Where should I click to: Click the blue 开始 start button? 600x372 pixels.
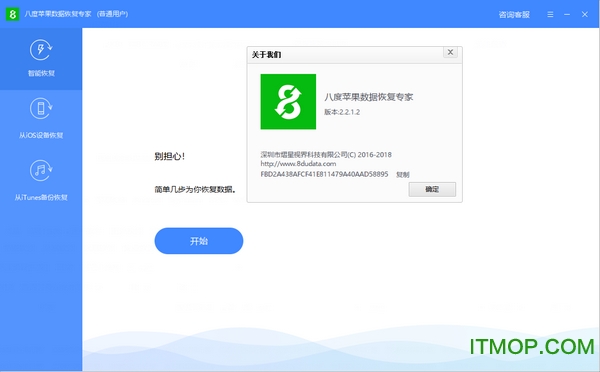click(199, 241)
